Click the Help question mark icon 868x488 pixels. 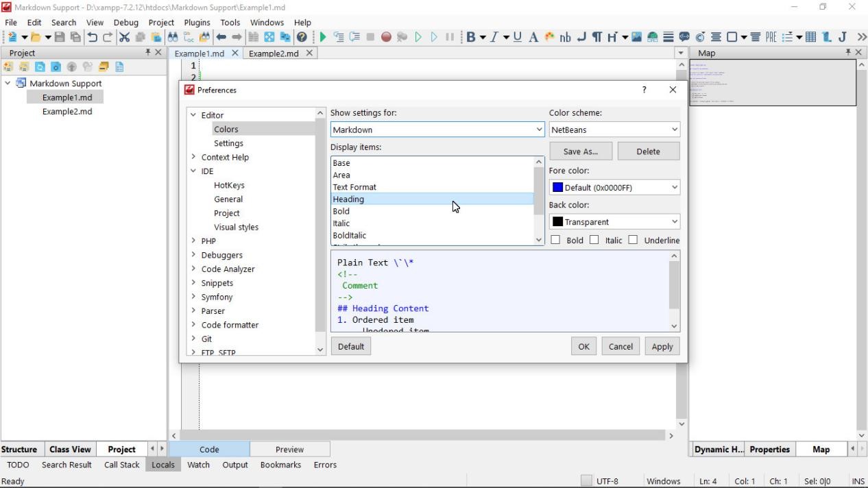pyautogui.click(x=302, y=37)
